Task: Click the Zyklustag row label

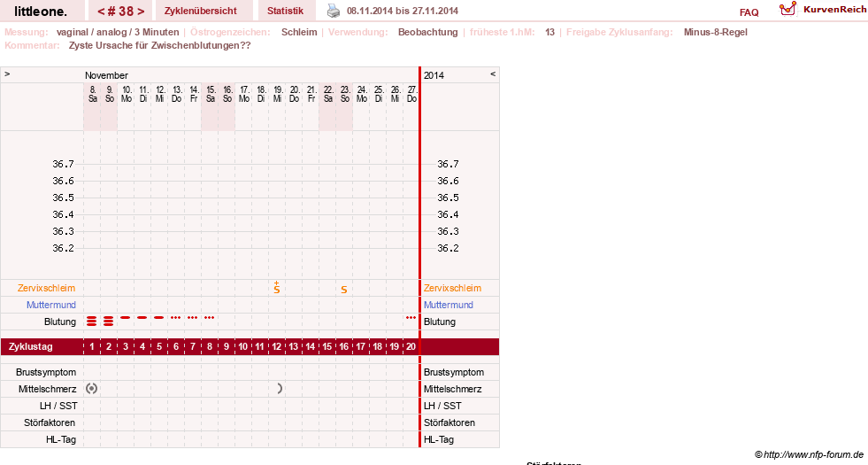Action: click(31, 346)
